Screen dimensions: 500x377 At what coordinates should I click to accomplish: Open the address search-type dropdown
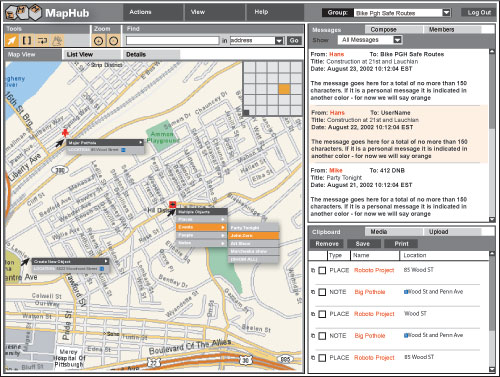(279, 41)
